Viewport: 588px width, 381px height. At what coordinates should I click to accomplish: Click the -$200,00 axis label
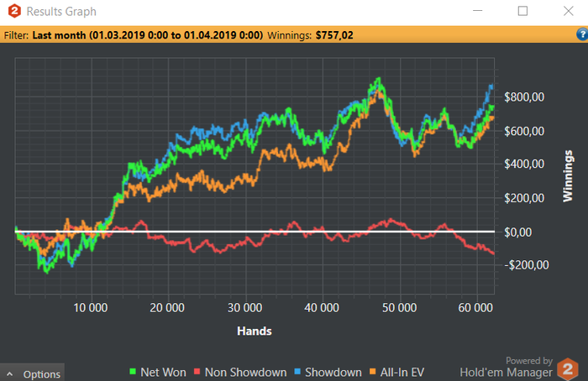coord(526,265)
